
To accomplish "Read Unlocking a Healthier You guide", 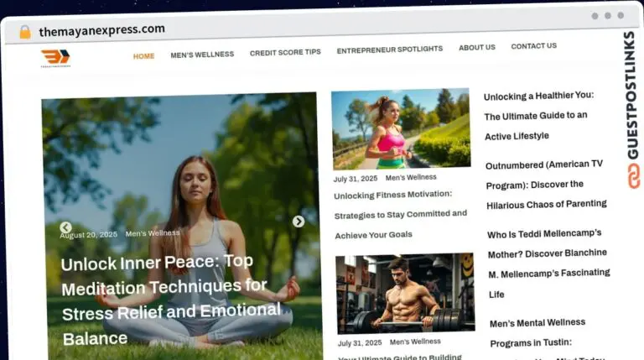I will (x=540, y=116).
